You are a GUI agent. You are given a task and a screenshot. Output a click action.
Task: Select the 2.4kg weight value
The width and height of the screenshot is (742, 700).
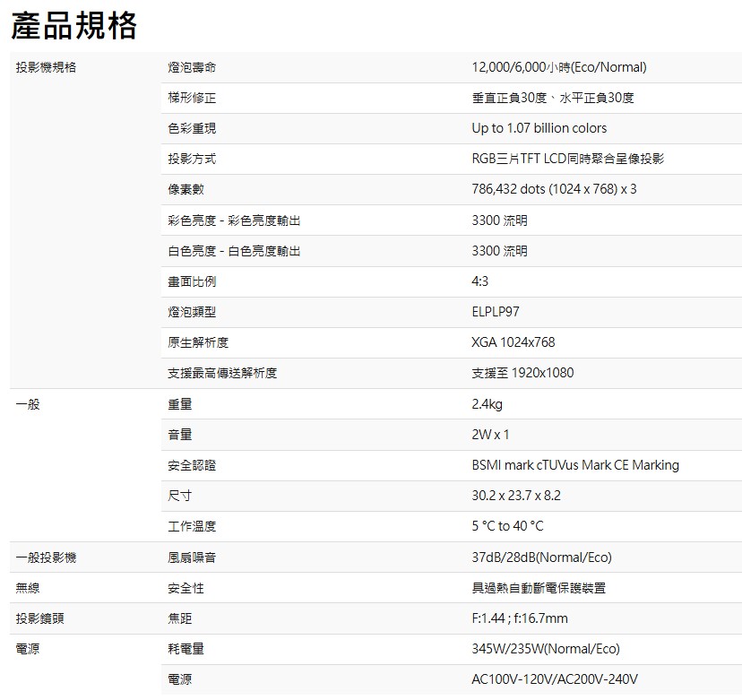coord(487,404)
